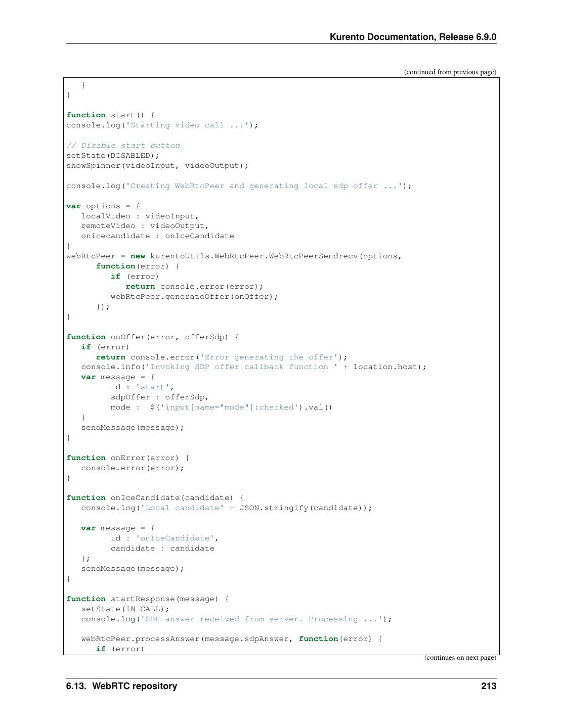Select the 'Creating WebRtcPeer and generating local sdp offer' line
Viewport: 563px width, 728px height.
click(239, 186)
